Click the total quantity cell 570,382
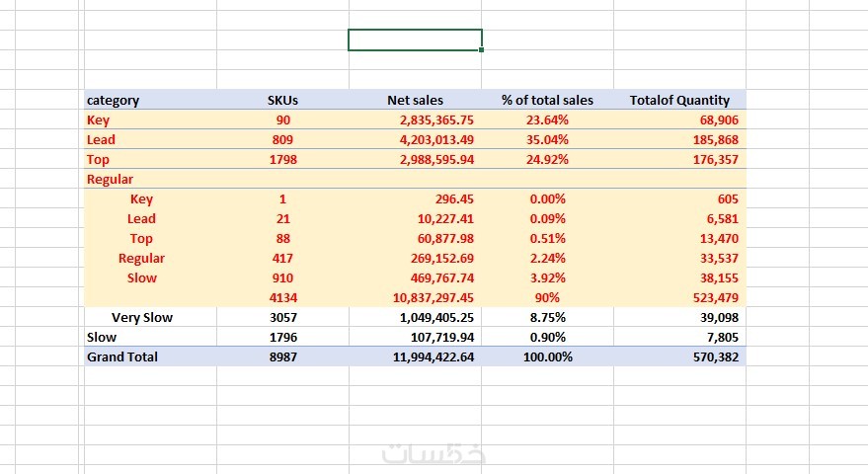Image resolution: width=868 pixels, height=474 pixels. [x=711, y=356]
